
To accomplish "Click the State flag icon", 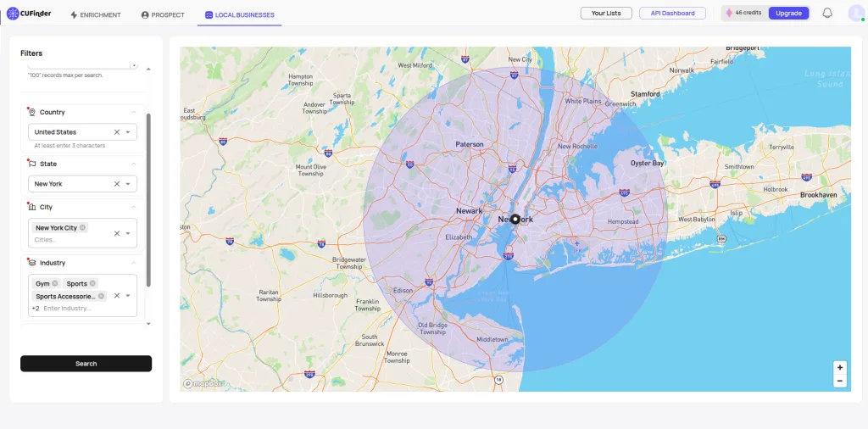I will (x=31, y=164).
